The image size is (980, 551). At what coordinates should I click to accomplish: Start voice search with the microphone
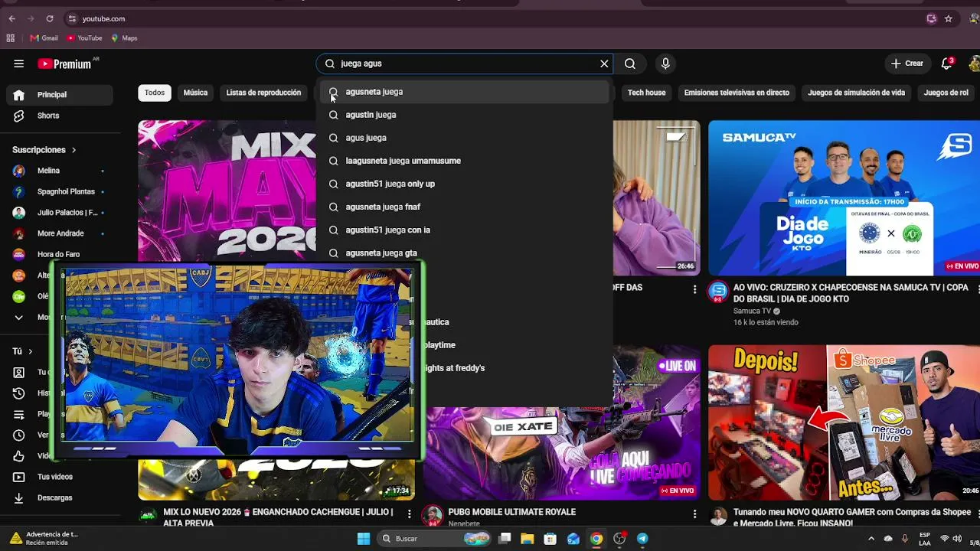(x=665, y=64)
